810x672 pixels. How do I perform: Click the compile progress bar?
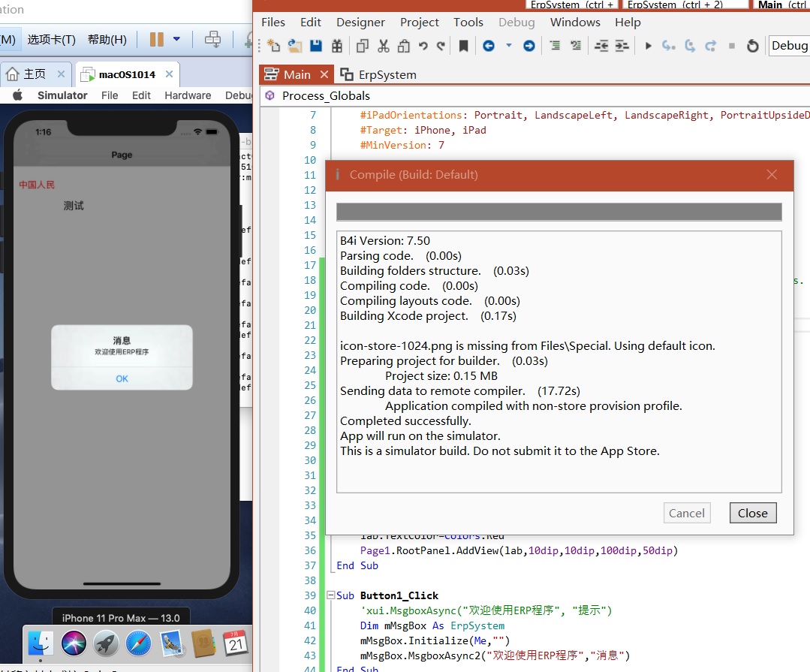[559, 212]
